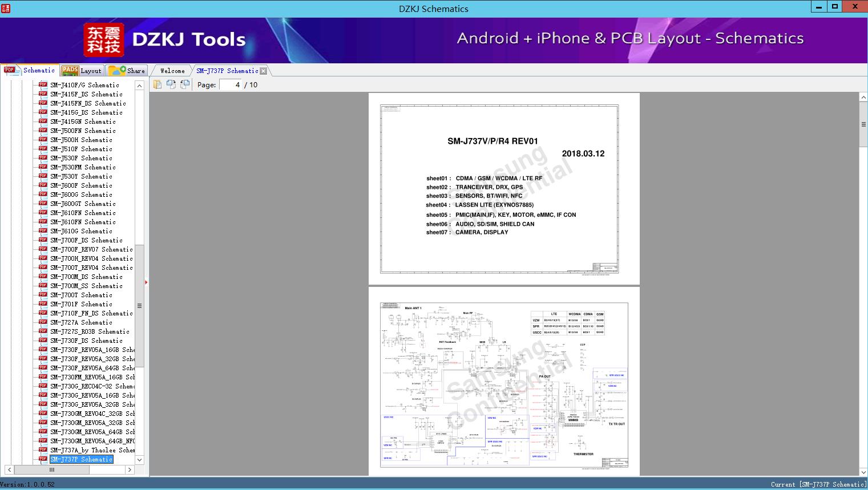
Task: Select SM-J700M_DS Schematic
Action: pyautogui.click(x=86, y=277)
